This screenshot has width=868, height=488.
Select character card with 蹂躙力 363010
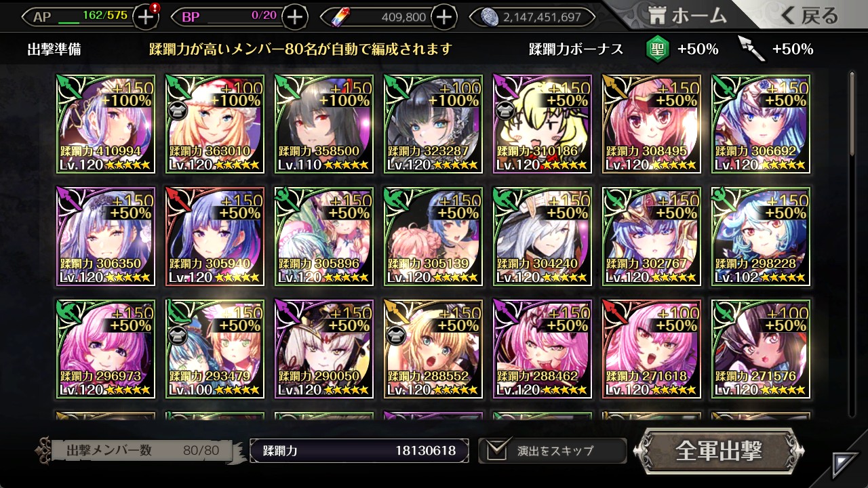tap(215, 124)
